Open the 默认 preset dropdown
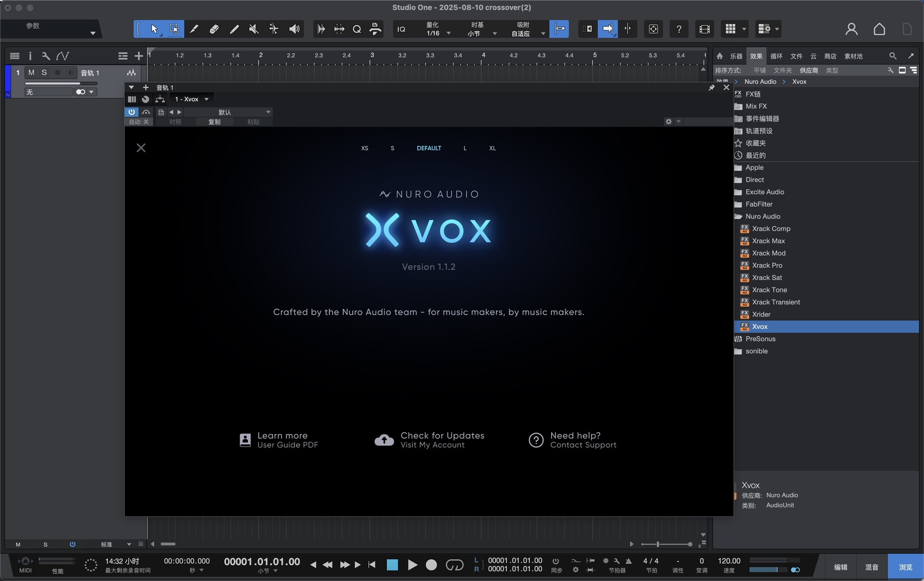 pos(228,112)
